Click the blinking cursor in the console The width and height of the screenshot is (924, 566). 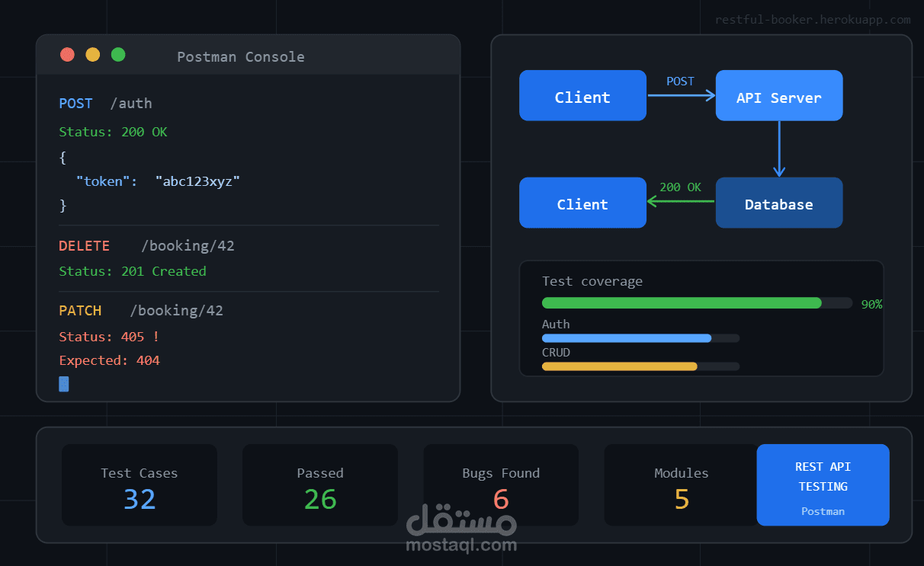63,384
